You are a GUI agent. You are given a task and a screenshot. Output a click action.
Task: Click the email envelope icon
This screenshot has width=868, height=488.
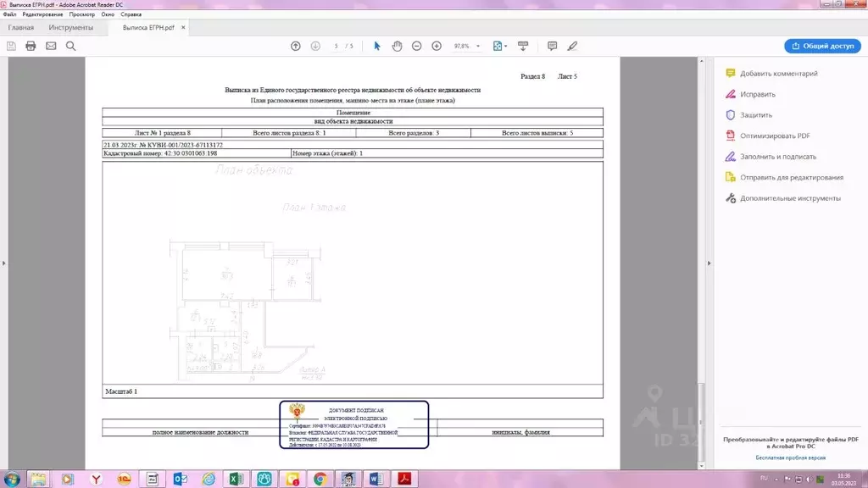(x=51, y=46)
